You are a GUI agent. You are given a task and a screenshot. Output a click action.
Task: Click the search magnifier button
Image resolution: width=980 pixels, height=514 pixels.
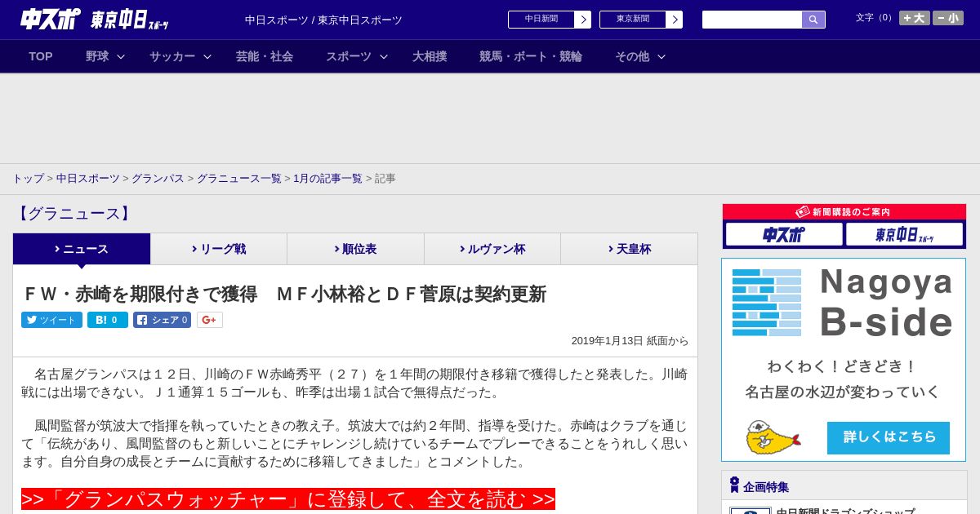point(813,20)
